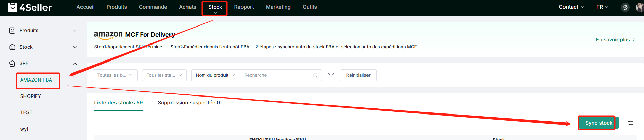Open the Marketing menu
This screenshot has height=140, width=644.
coord(278,7)
